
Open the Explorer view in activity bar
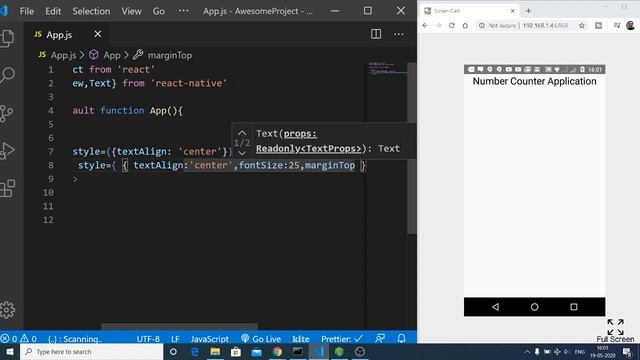pyautogui.click(x=8, y=38)
